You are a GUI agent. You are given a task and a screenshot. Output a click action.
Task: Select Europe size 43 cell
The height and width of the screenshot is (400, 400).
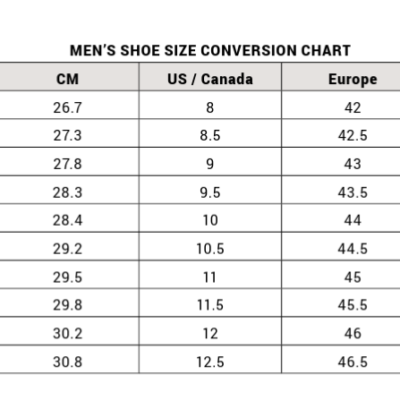click(353, 164)
